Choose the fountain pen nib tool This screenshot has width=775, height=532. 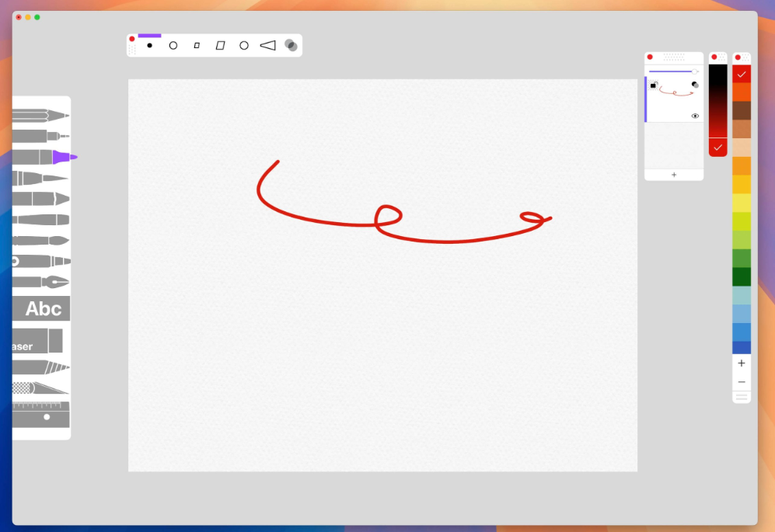[40, 281]
